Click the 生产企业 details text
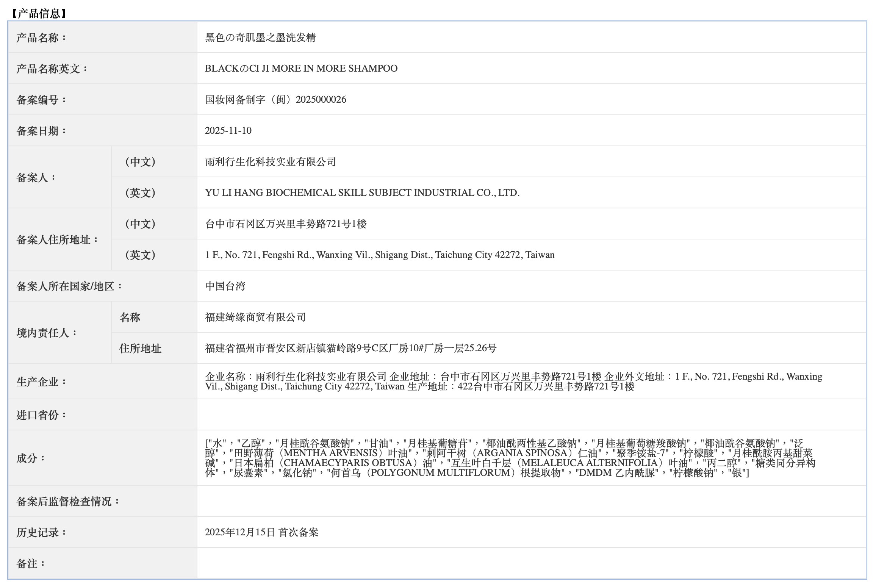 pos(513,382)
